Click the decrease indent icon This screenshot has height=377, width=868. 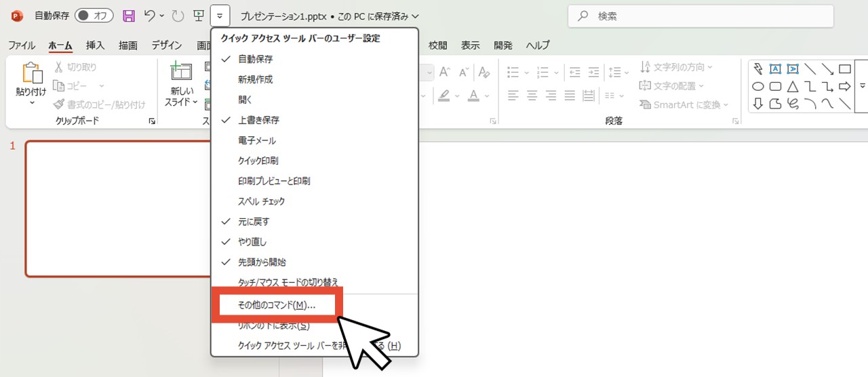pyautogui.click(x=575, y=72)
